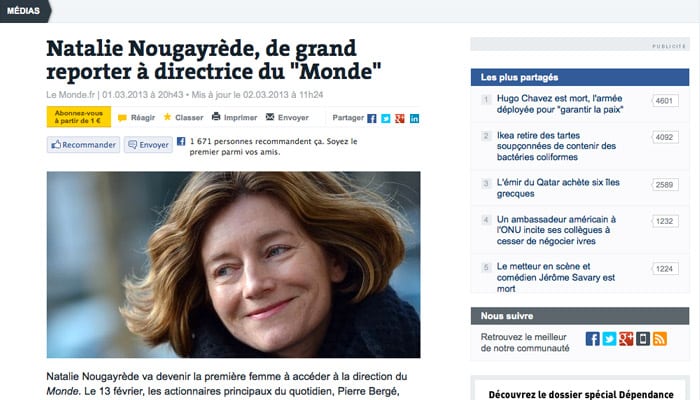
Task: Share article on Twitter in Partager row
Action: tap(386, 118)
